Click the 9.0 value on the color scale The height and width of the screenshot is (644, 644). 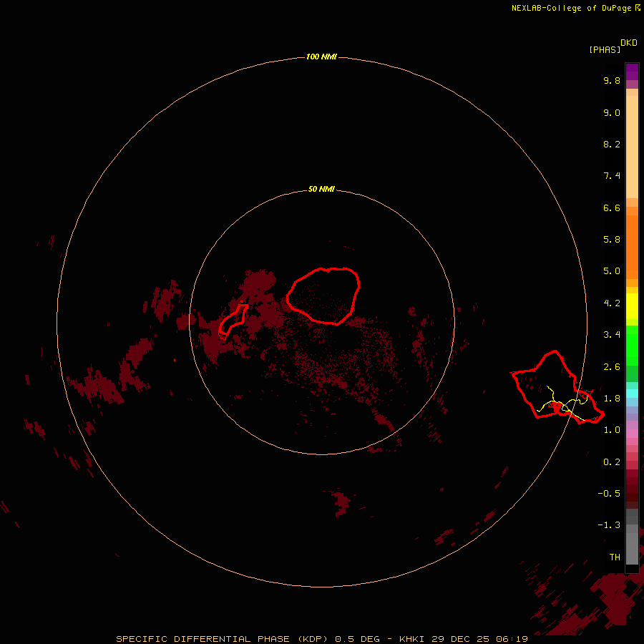point(612,112)
